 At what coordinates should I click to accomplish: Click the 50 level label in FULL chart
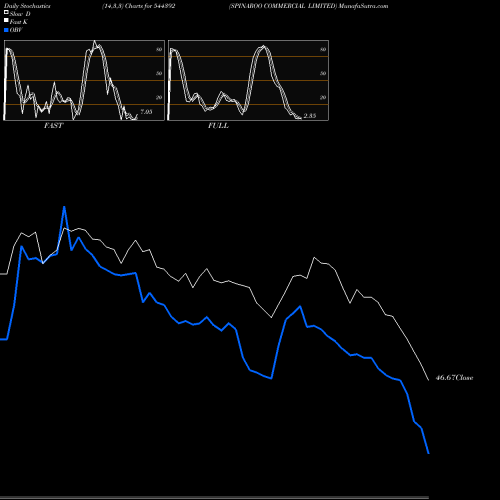(x=323, y=73)
